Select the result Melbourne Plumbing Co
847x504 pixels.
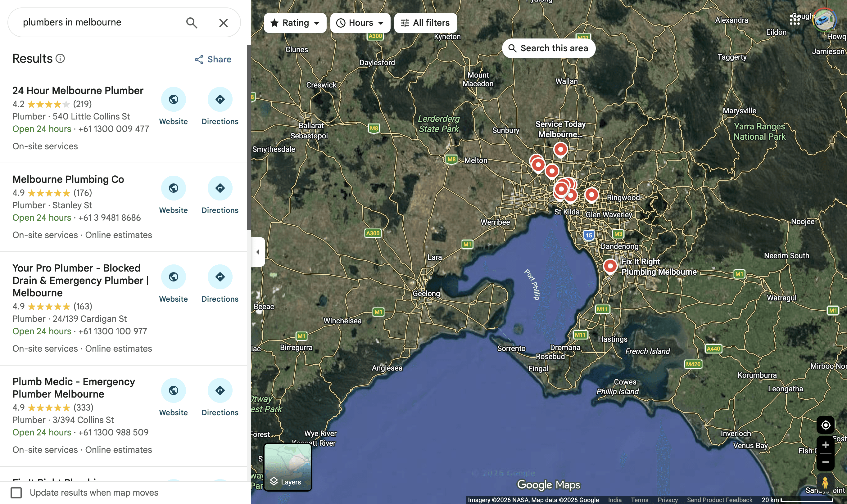[x=68, y=179]
